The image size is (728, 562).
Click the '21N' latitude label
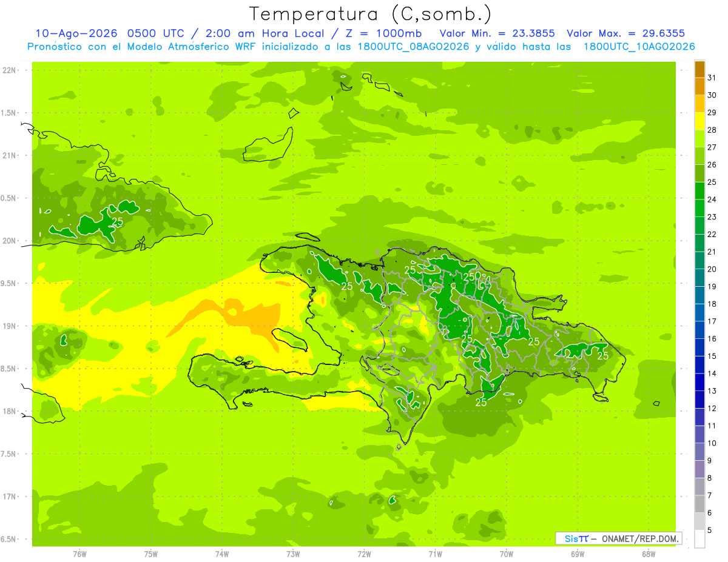10,155
